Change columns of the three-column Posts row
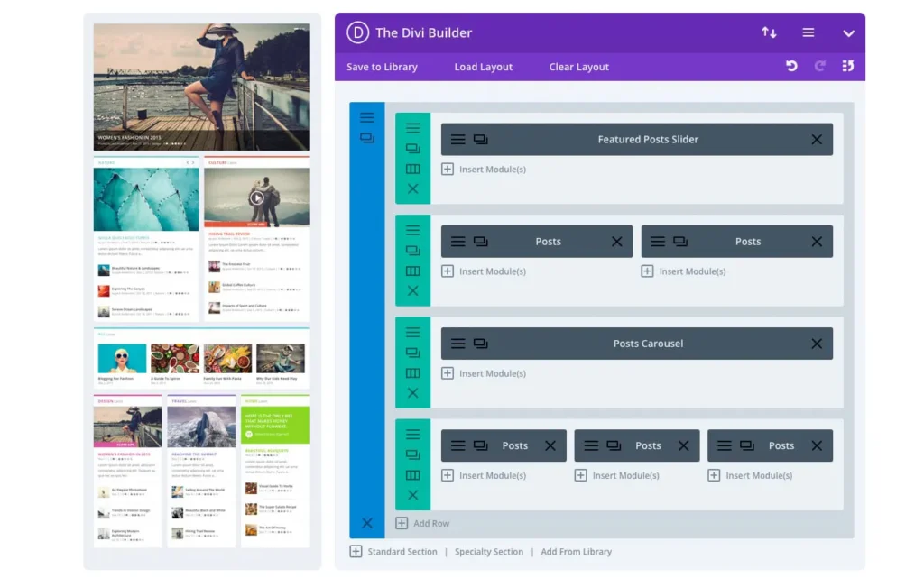Image resolution: width=924 pixels, height=578 pixels. pyautogui.click(x=412, y=475)
